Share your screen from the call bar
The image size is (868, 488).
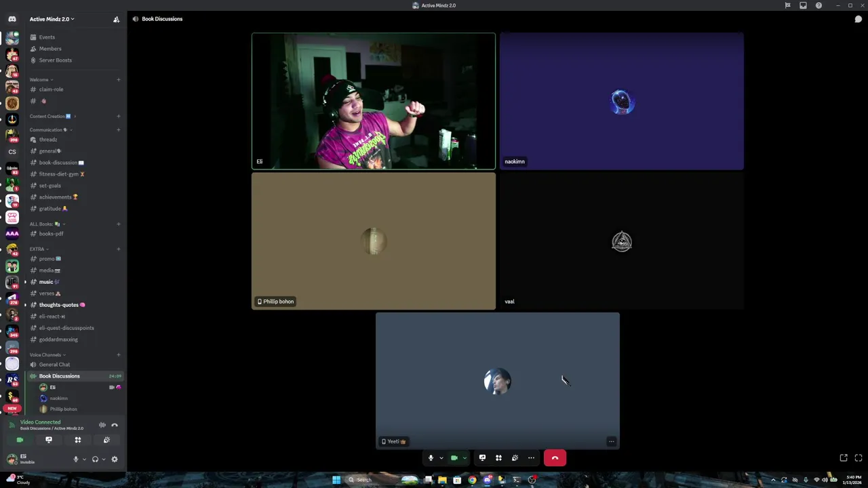point(482,458)
